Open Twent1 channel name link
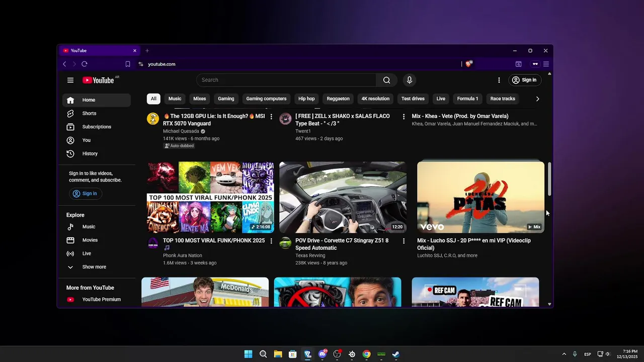The image size is (644, 362). pyautogui.click(x=303, y=131)
